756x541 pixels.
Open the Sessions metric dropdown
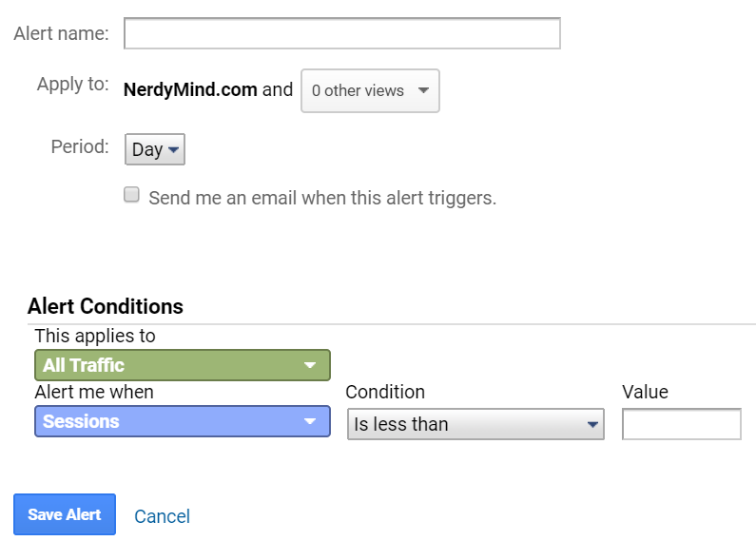click(182, 421)
